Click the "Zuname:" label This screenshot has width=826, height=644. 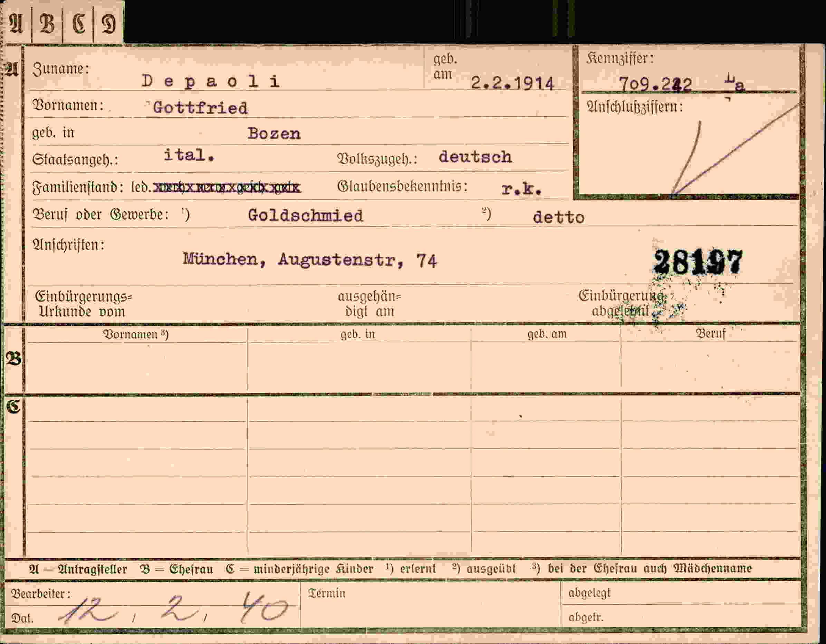point(61,69)
